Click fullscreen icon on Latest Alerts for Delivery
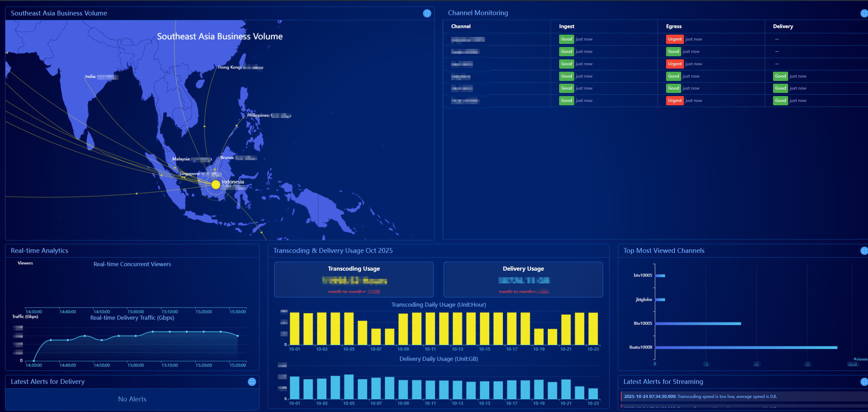The width and height of the screenshot is (868, 412). 252,382
